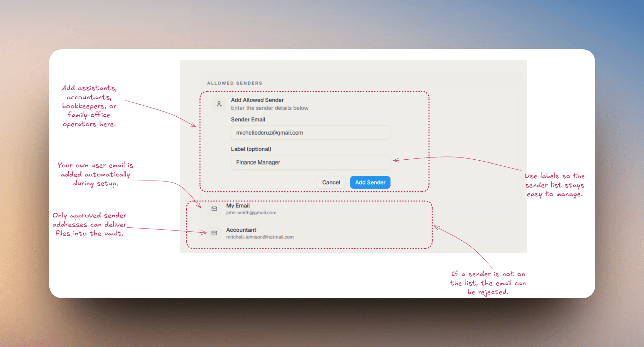The height and width of the screenshot is (347, 644).
Task: Select the Accountant sender entry
Action: pos(361,233)
